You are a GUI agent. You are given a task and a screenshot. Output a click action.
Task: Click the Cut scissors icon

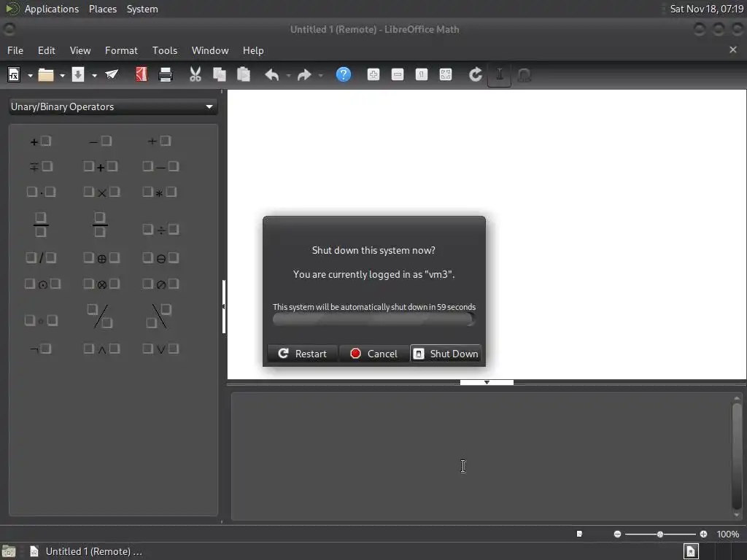196,74
